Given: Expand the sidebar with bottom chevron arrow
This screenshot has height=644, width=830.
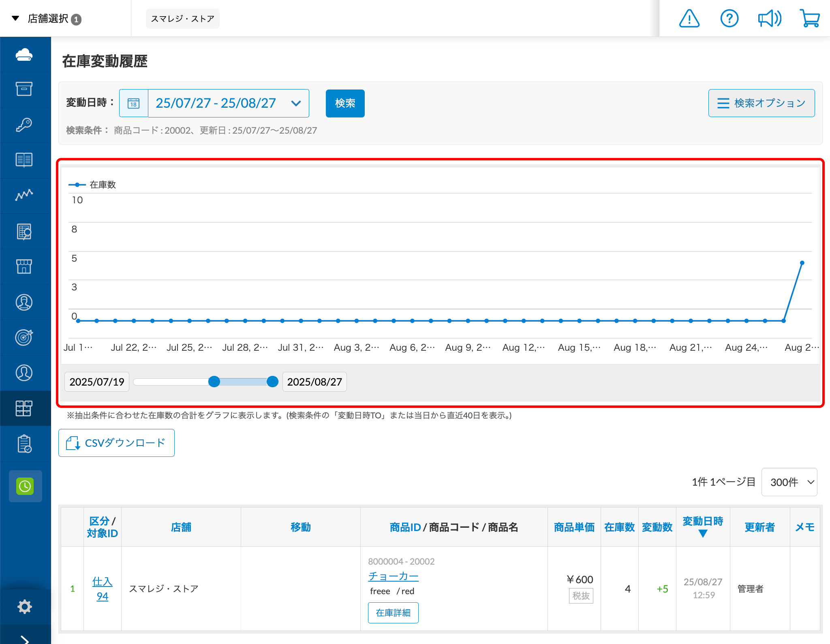Looking at the screenshot, I should [25, 639].
